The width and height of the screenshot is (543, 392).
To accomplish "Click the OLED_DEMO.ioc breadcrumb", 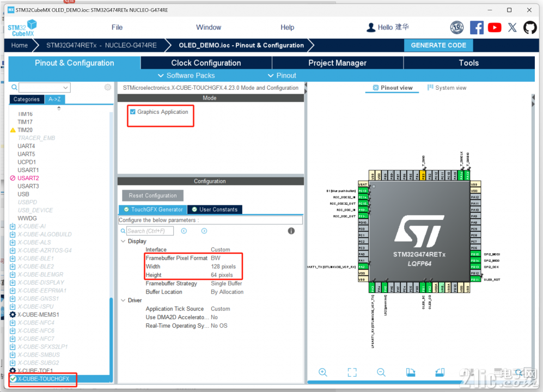I will point(241,45).
